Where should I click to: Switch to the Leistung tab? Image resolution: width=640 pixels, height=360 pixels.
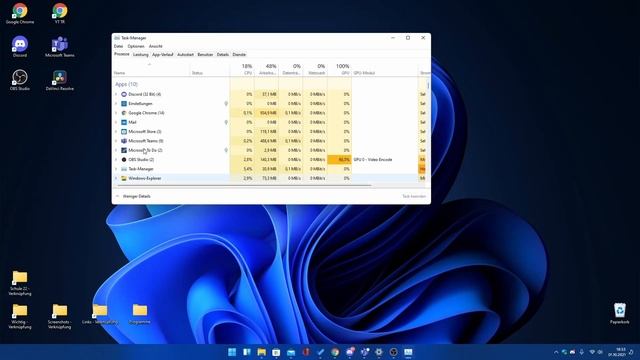coord(140,54)
